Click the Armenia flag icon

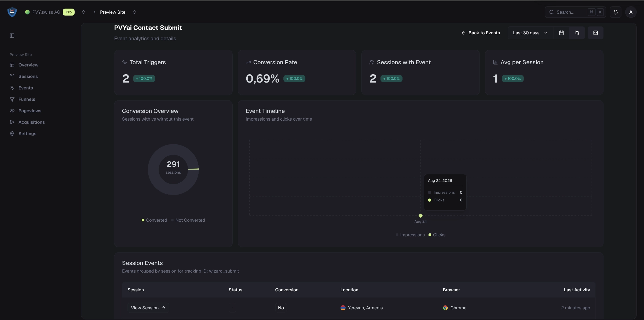click(343, 308)
